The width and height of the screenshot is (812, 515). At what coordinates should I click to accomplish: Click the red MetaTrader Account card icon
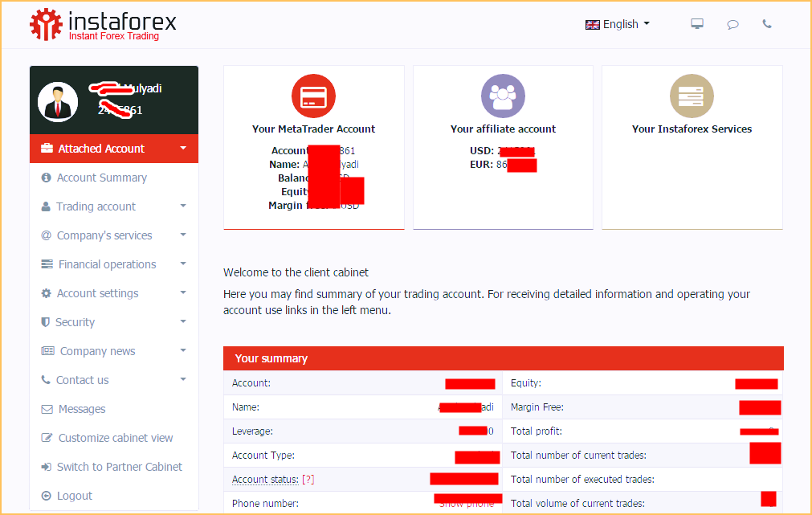[x=313, y=96]
